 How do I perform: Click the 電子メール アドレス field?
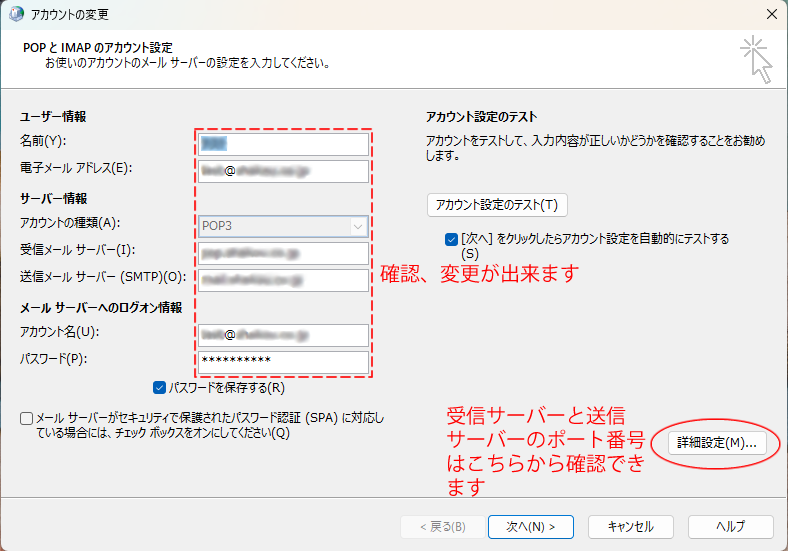coord(283,171)
